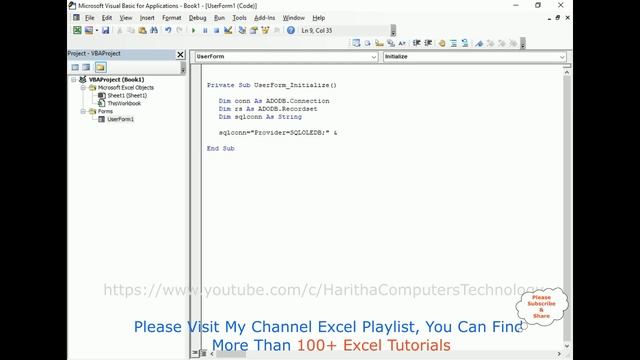Comment Block the selected lines
This screenshot has height=360, width=640.
[453, 43]
